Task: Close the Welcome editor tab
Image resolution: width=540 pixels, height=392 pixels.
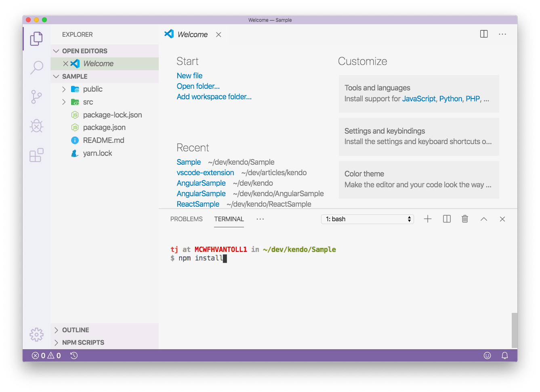Action: pos(219,35)
